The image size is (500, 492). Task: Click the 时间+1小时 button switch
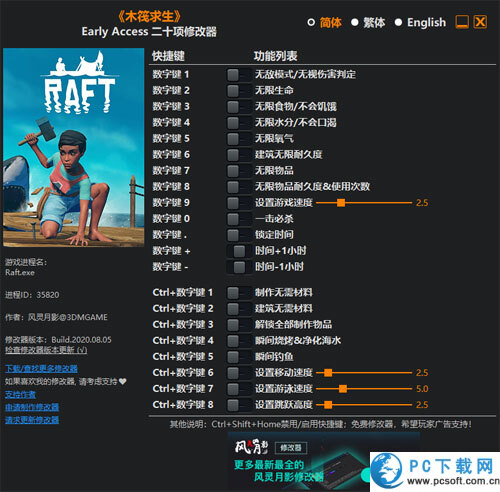pos(239,251)
